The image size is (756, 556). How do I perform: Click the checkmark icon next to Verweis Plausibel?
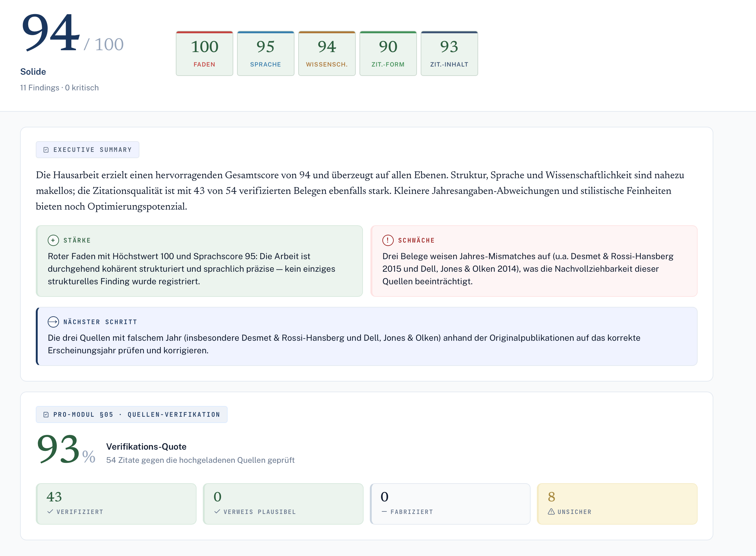[217, 511]
